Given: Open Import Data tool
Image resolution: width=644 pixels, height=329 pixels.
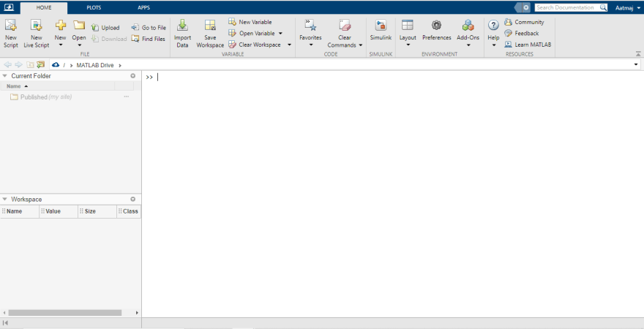Looking at the screenshot, I should (x=182, y=34).
